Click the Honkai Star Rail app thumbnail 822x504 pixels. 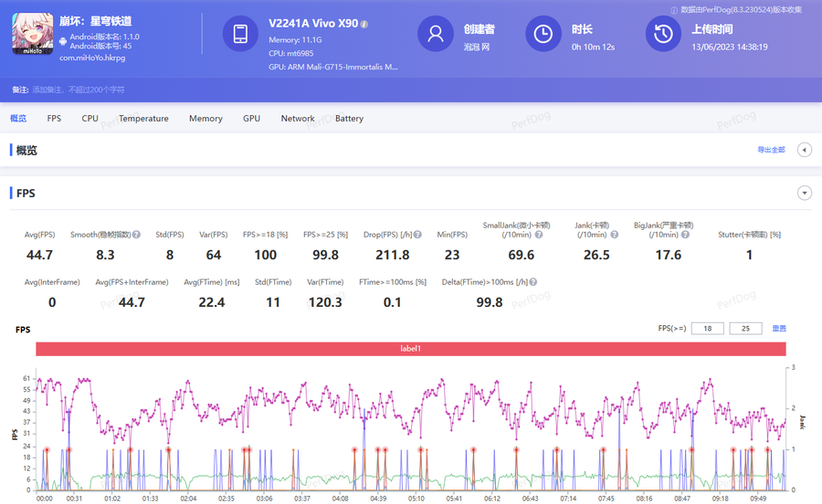(33, 34)
